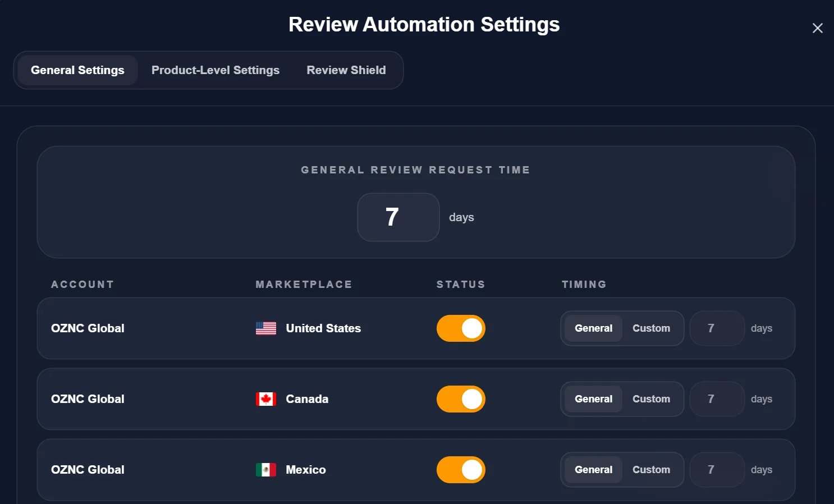Open the Review Shield tab
This screenshot has height=504, width=834.
(x=346, y=70)
